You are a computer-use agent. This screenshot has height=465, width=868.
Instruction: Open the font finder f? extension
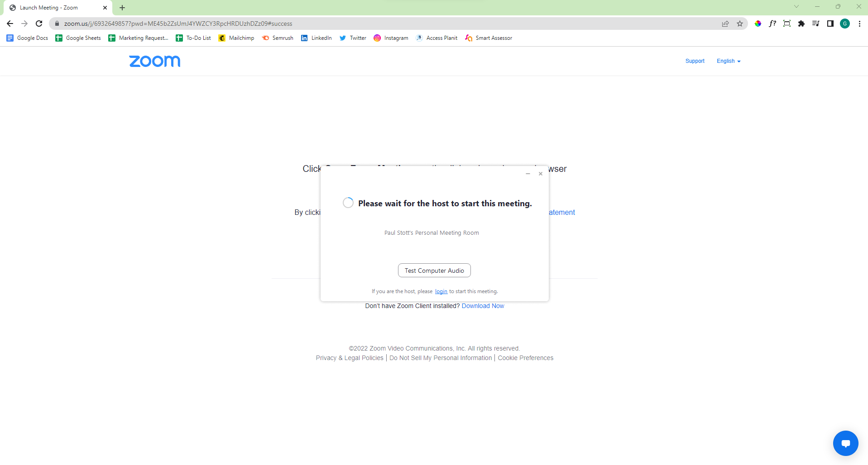click(772, 24)
